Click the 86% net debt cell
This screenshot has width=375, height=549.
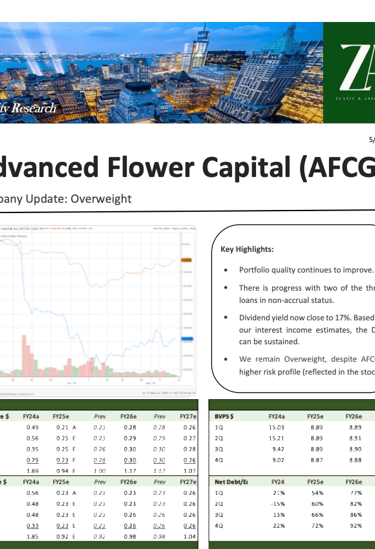click(356, 515)
